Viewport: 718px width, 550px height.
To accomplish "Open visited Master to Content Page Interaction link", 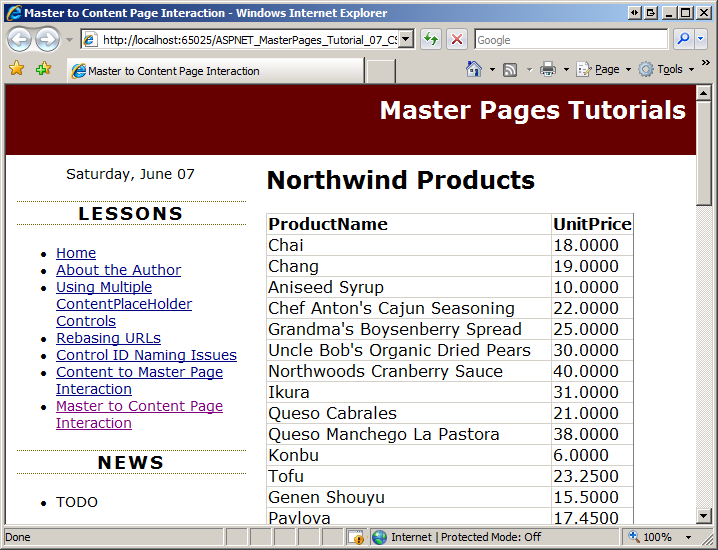I will [140, 414].
